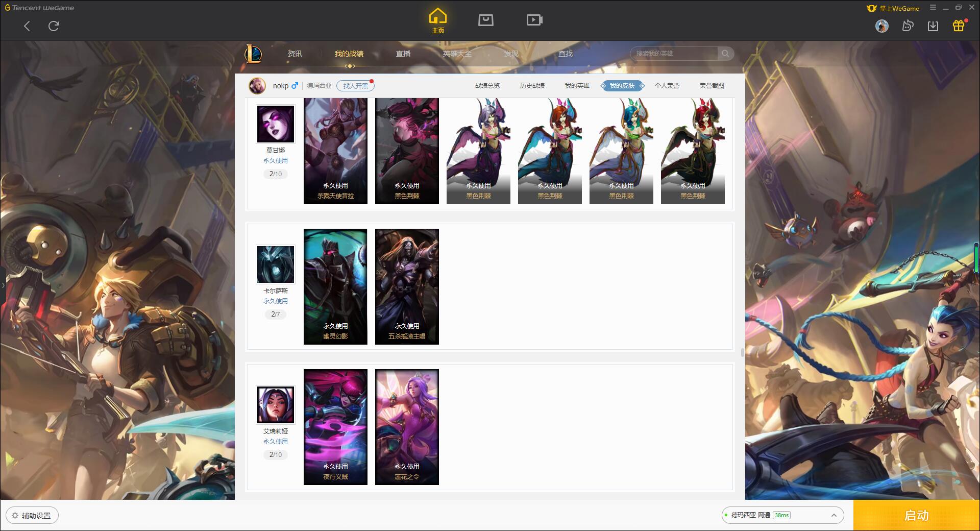Open red-haired 黑色荆棘 chroma card
This screenshot has height=531, width=980.
click(693, 151)
